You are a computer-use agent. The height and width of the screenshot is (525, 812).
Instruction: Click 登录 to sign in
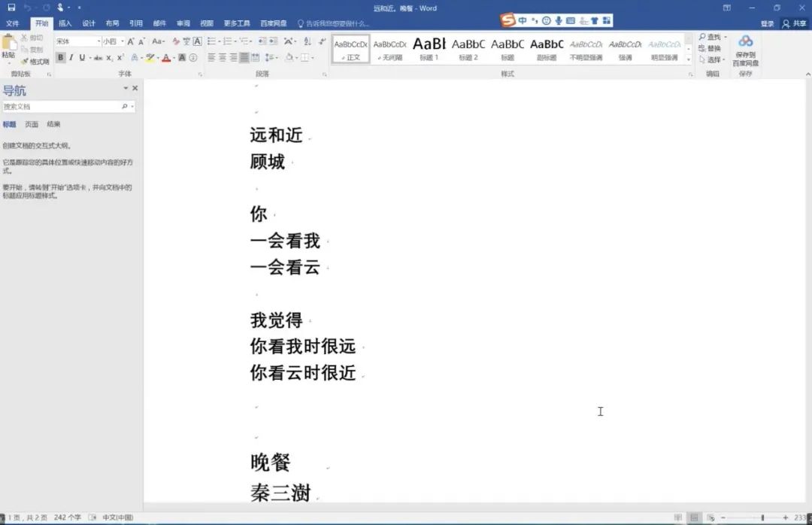point(768,23)
